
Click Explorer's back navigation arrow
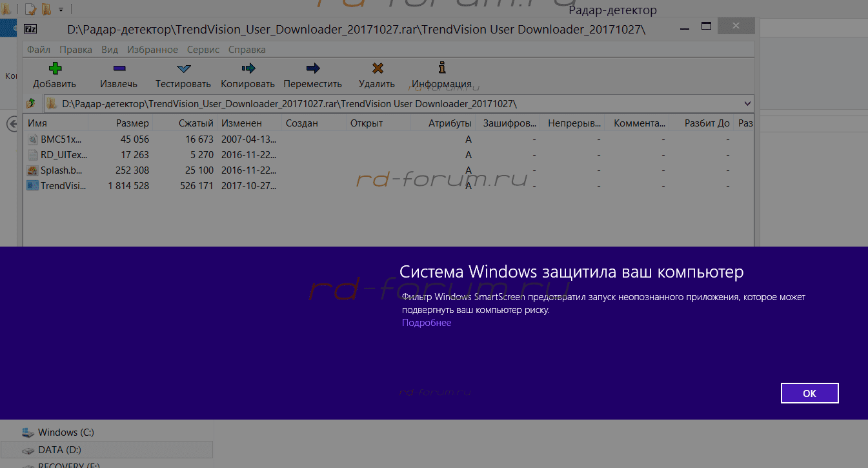12,124
